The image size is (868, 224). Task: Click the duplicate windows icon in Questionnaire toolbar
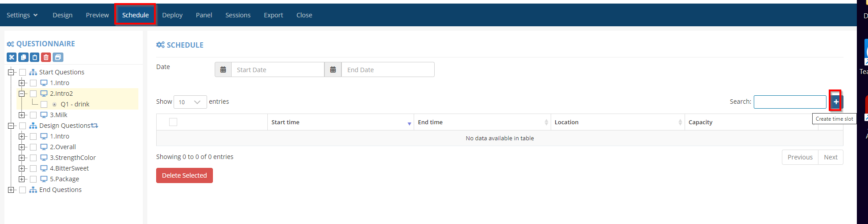pyautogui.click(x=58, y=57)
